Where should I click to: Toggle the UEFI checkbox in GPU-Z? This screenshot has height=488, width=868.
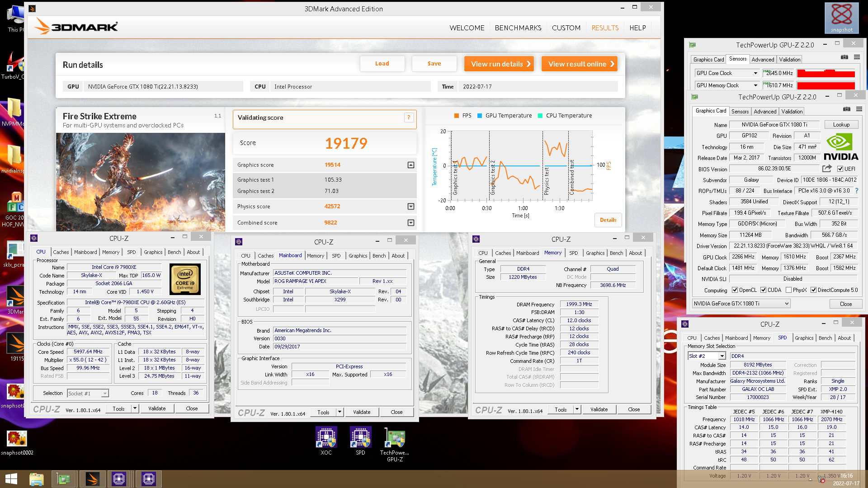pyautogui.click(x=840, y=169)
